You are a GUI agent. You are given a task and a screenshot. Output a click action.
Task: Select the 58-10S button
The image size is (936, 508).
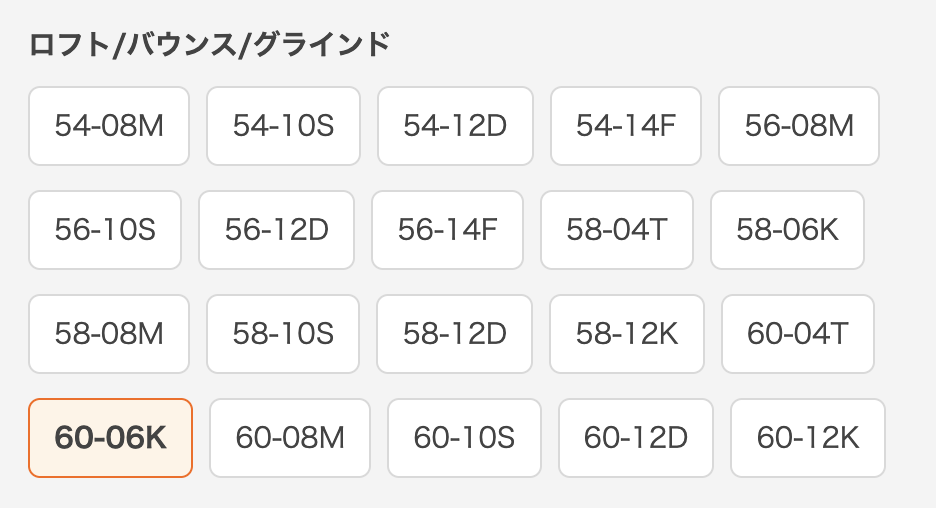(x=283, y=334)
